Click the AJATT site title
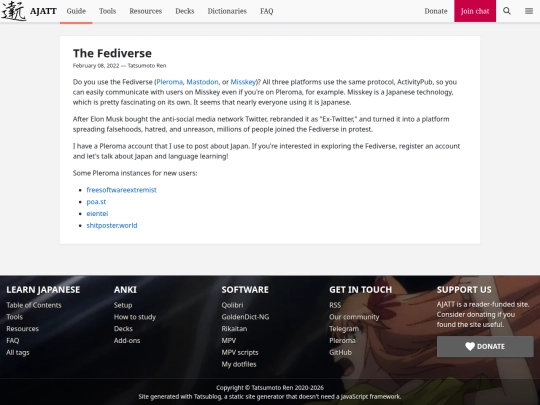Viewport: 540px width, 405px height. click(x=43, y=11)
